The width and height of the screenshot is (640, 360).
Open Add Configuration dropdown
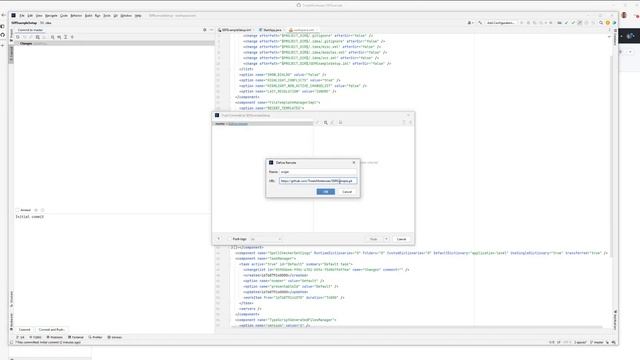click(501, 23)
